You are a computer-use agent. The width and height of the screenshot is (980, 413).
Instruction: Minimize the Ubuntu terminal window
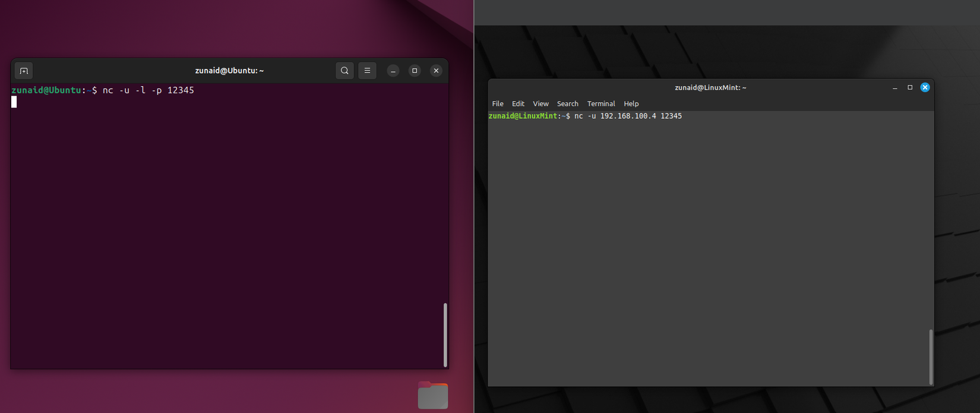click(x=393, y=71)
